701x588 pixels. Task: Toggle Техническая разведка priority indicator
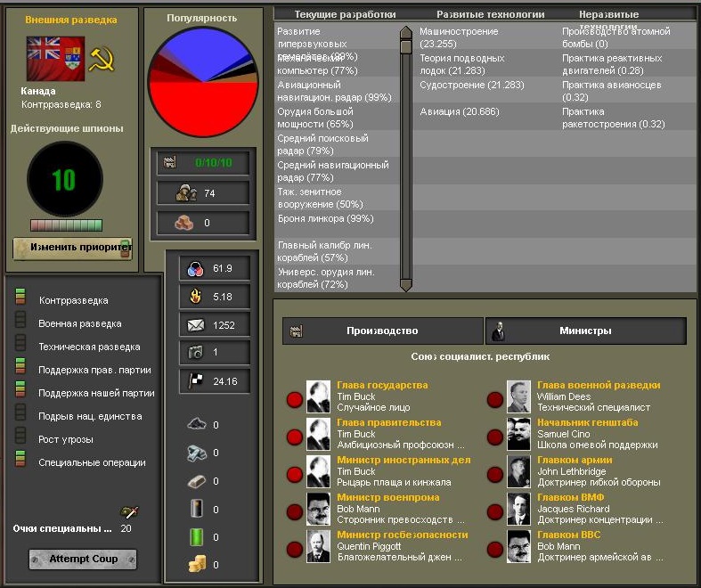point(20,343)
